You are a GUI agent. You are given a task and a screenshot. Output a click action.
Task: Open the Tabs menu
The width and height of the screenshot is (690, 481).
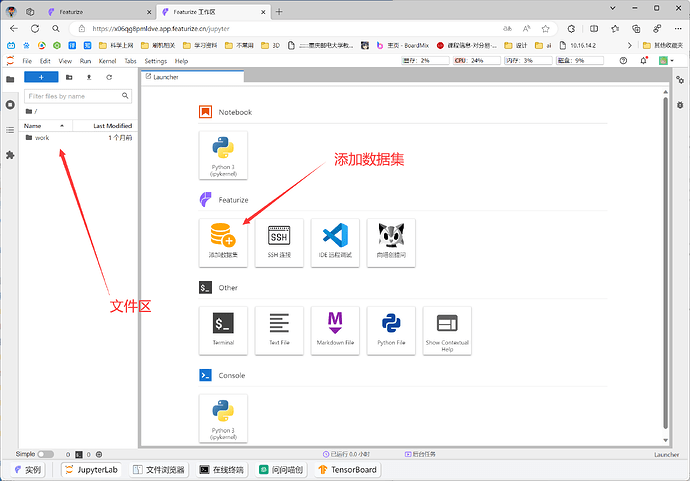click(x=130, y=61)
